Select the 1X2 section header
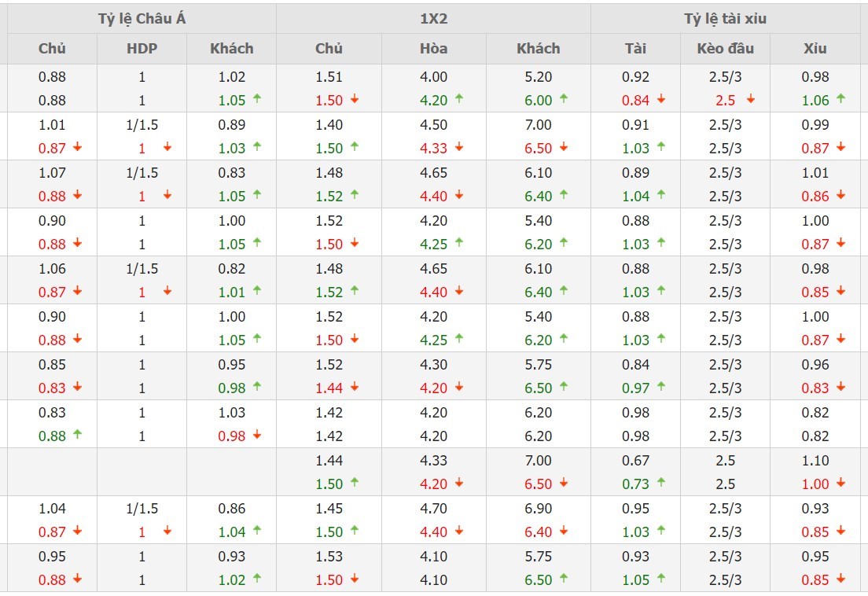Screen dimensions: 868x596 click(433, 19)
